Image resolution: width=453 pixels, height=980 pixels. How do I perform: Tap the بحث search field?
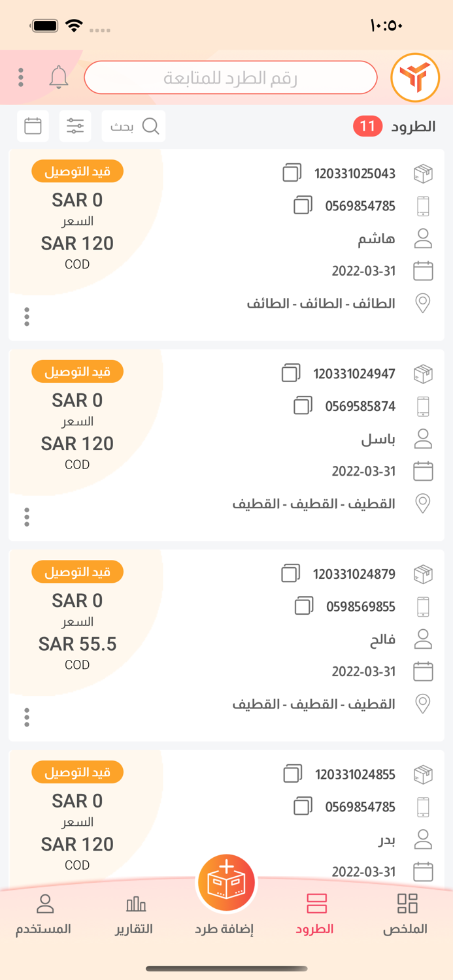point(133,125)
